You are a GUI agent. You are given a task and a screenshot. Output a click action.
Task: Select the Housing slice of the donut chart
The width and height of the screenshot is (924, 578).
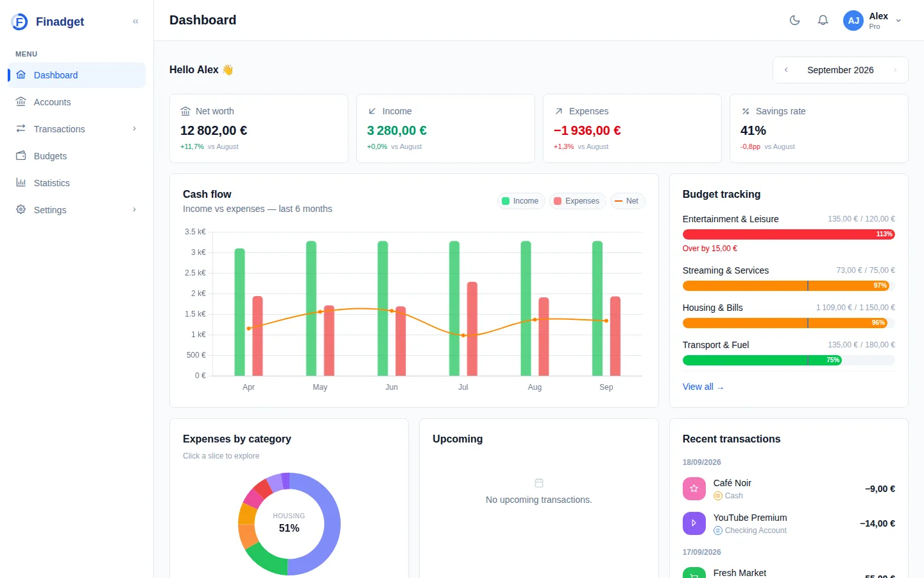(332, 524)
